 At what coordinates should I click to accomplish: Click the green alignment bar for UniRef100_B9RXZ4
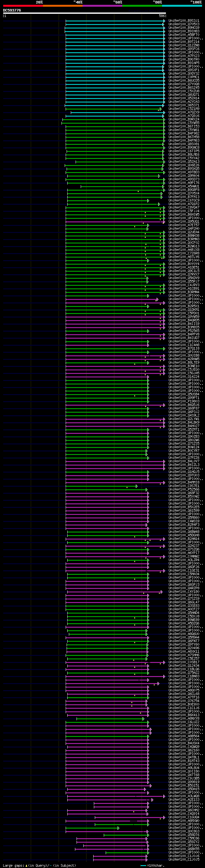(114, 119)
